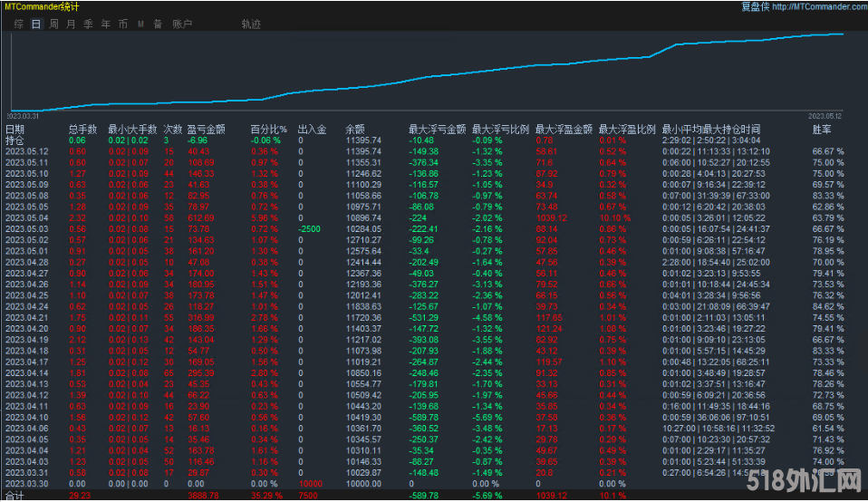Click the 余额 balance column header
The height and width of the screenshot is (502, 868).
355,130
